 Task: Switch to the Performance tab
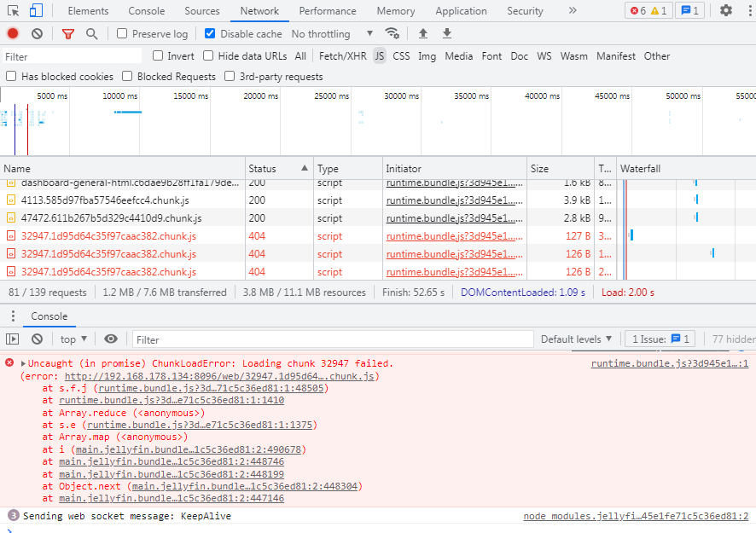coord(328,11)
